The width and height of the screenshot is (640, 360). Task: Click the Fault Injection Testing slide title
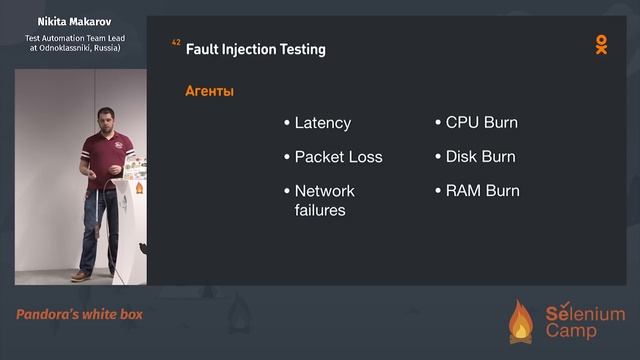pyautogui.click(x=256, y=49)
